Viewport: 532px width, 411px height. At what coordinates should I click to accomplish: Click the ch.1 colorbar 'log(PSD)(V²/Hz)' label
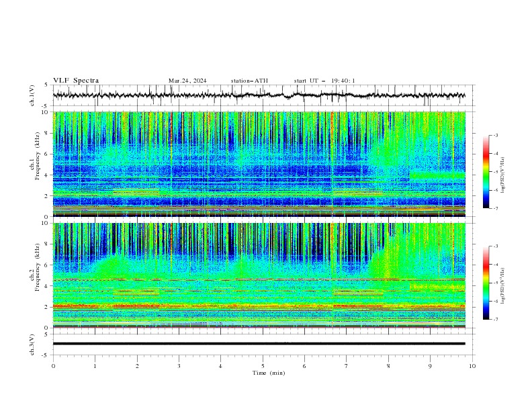[x=503, y=175]
